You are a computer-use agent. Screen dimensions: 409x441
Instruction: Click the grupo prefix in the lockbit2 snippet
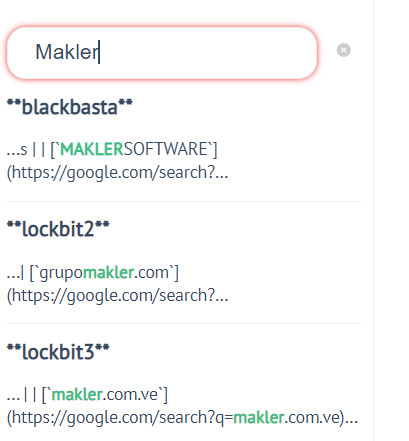[61, 273]
